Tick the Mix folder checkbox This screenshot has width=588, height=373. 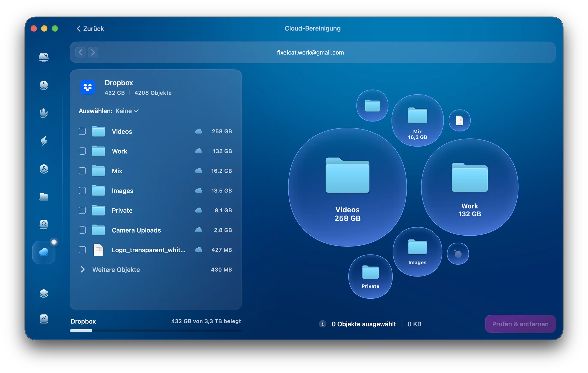(x=82, y=171)
